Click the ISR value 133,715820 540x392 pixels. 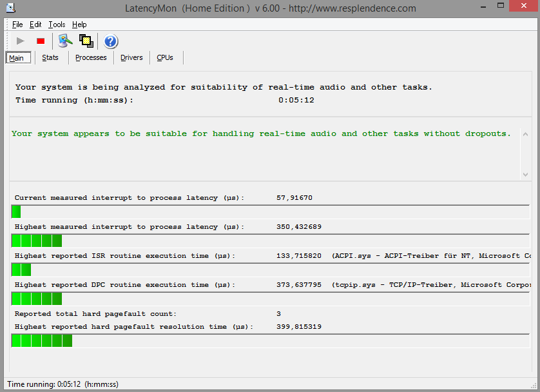point(299,255)
